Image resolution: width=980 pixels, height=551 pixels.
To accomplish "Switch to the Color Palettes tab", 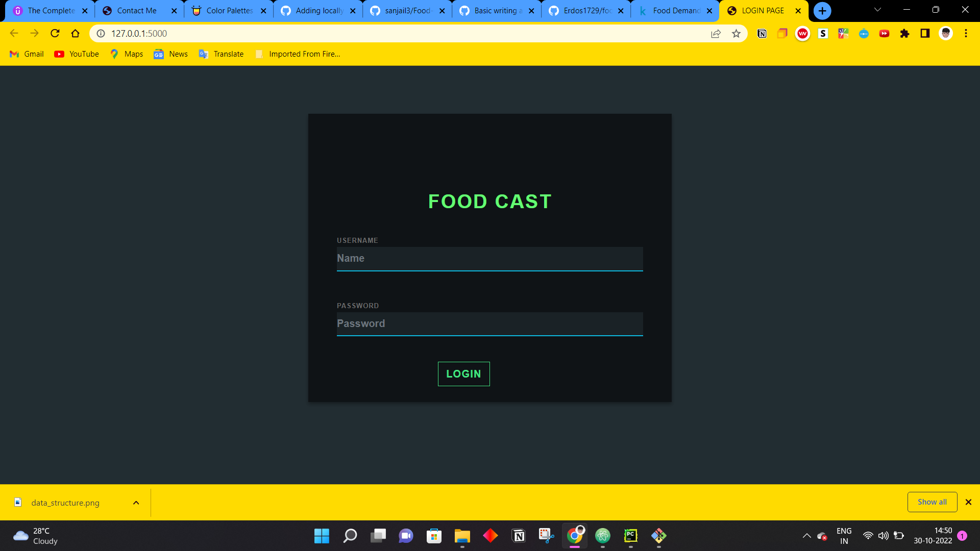I will [229, 11].
